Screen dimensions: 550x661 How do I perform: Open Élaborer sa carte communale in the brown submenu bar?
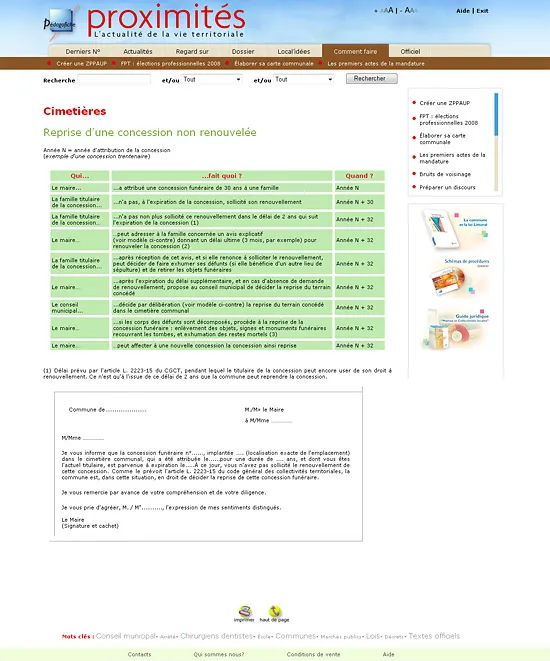274,64
